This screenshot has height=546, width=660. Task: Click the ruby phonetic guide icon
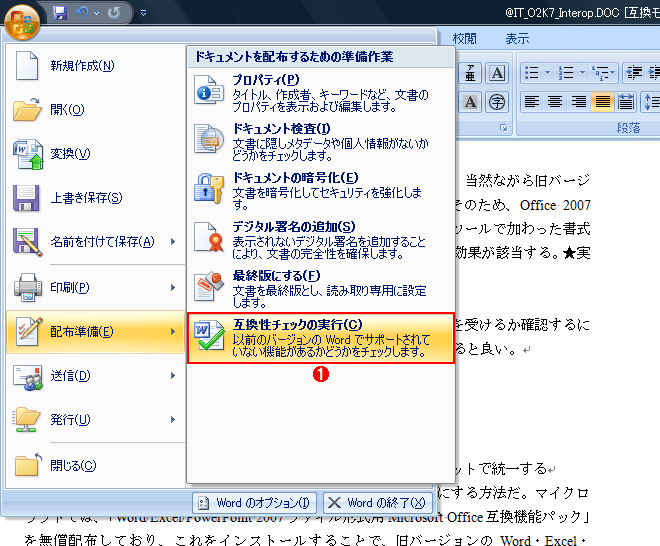470,73
